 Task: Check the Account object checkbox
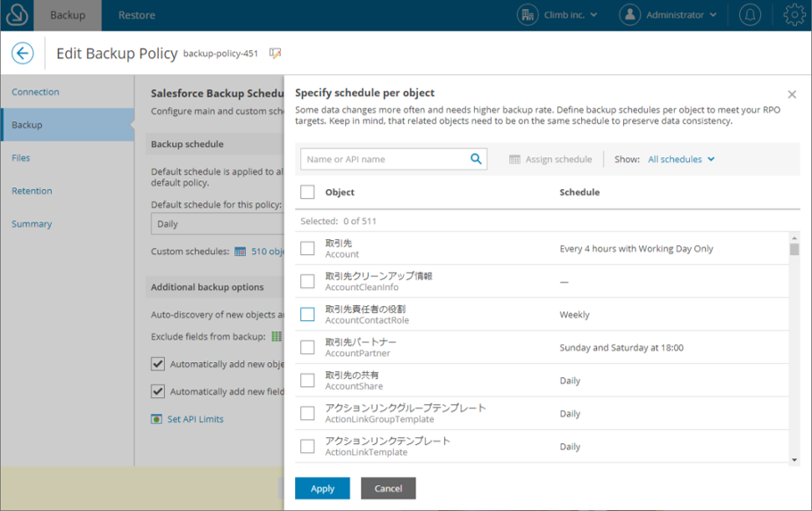[308, 248]
